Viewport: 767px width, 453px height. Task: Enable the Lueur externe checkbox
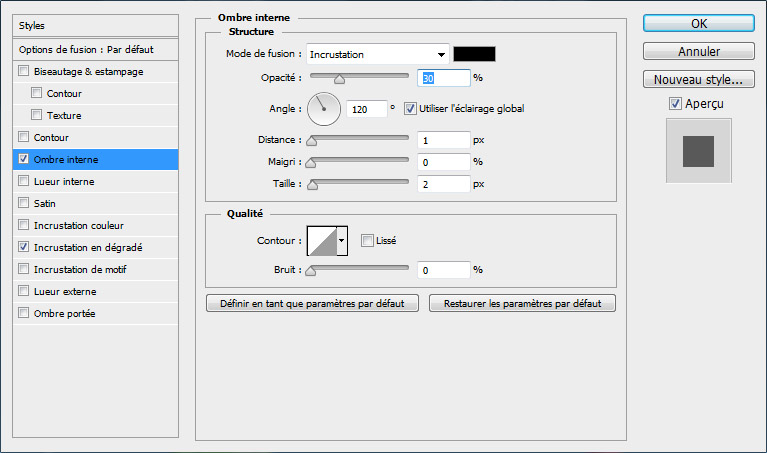[23, 291]
